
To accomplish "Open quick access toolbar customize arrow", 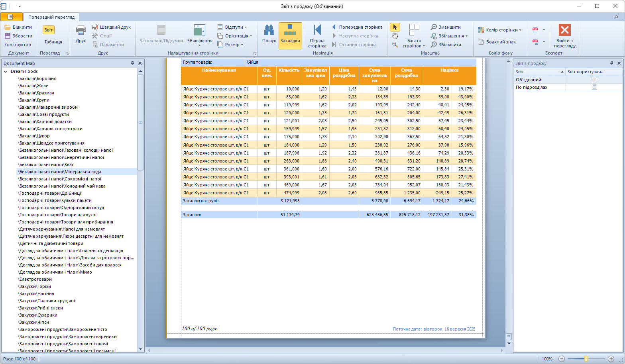I will (20, 6).
